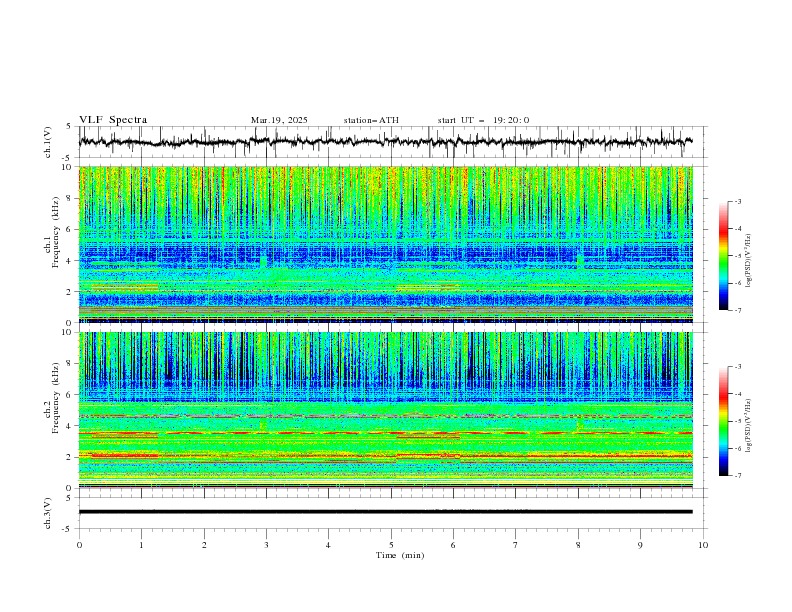Click the 'ch.3(V)' waveform axis label

48,513
